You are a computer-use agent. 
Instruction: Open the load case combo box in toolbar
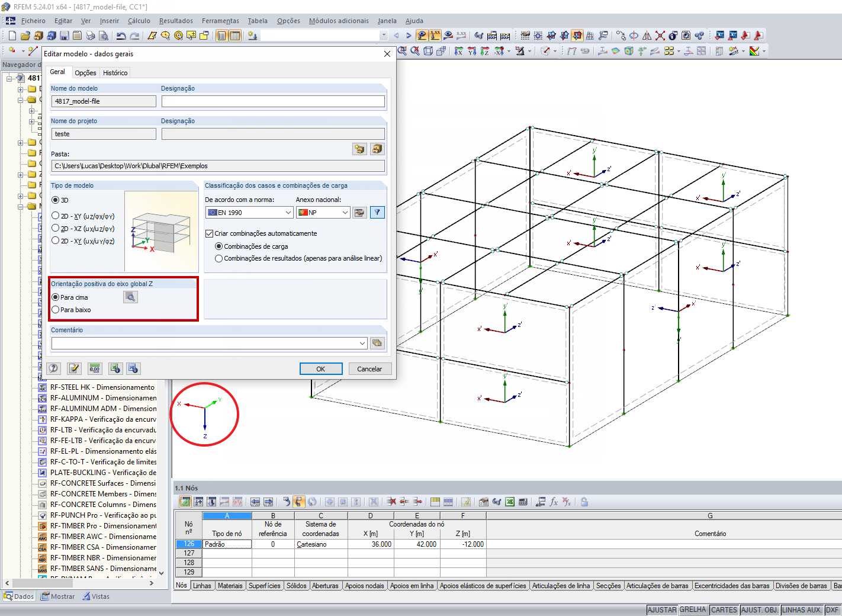(325, 36)
